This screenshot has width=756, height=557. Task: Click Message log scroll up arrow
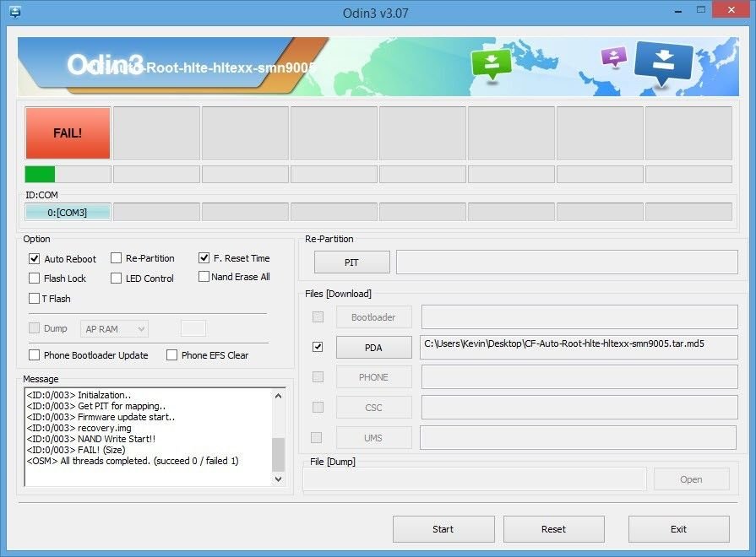coord(278,396)
